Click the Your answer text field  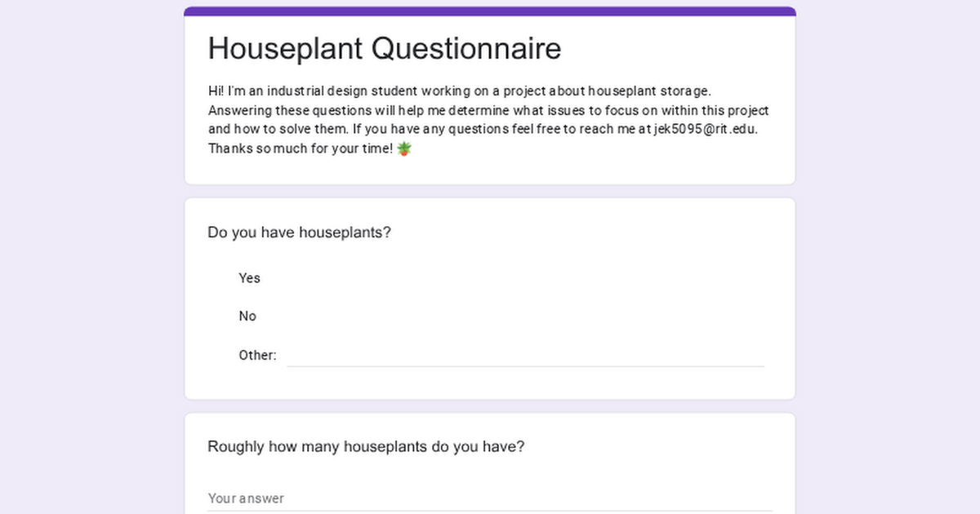(x=490, y=498)
